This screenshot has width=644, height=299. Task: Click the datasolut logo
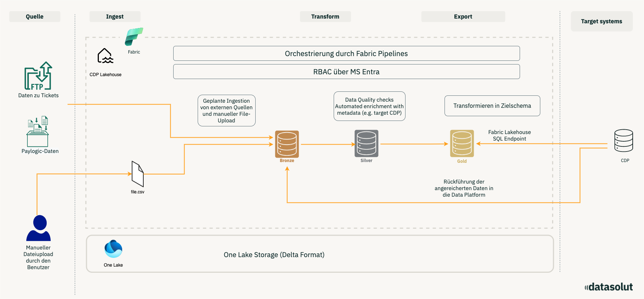(609, 287)
